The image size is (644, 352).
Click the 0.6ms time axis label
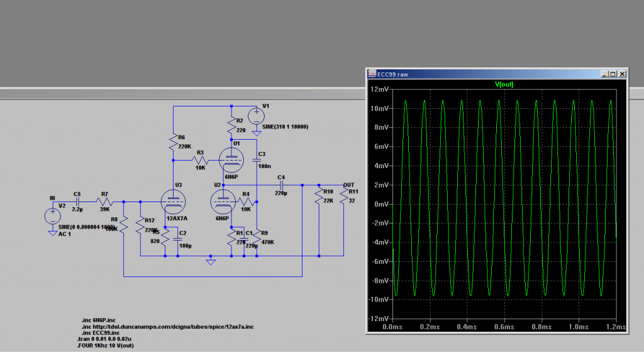coord(504,327)
